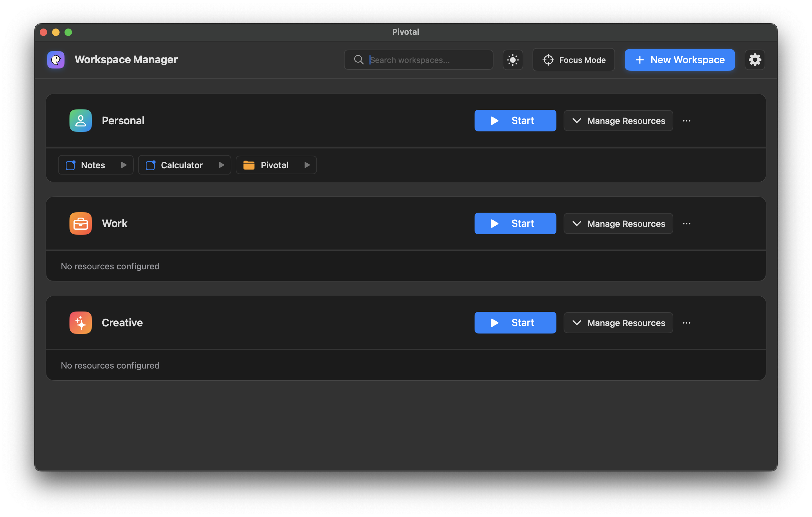Click the Creative sparkles icon
812x517 pixels.
point(81,323)
